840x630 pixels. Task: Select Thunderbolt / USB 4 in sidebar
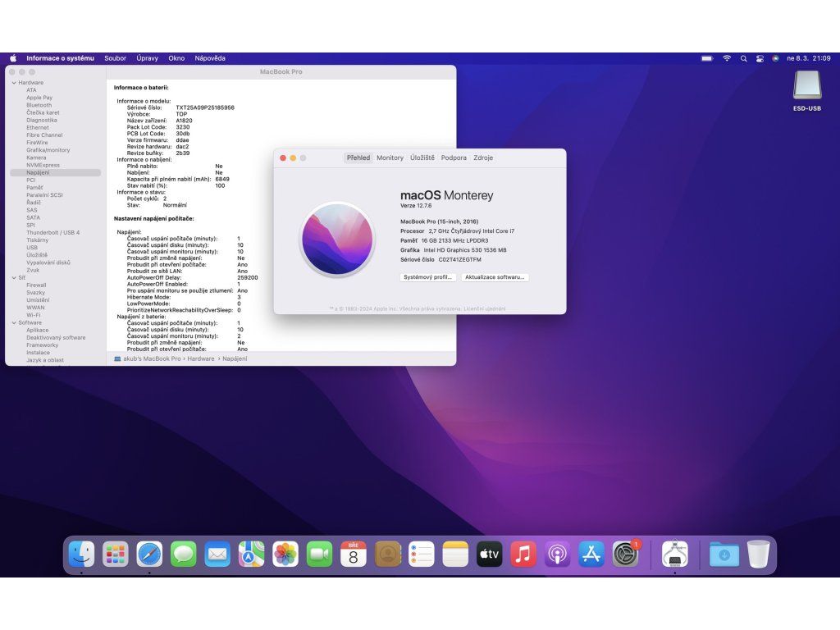point(52,233)
